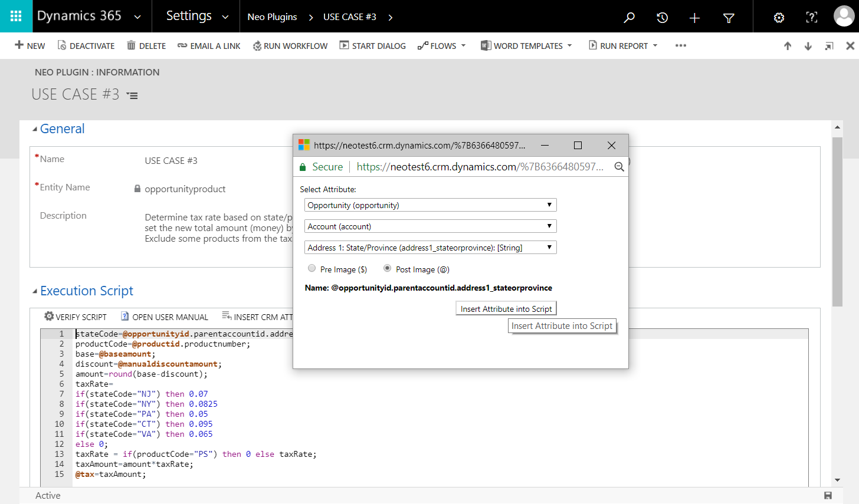859x504 pixels.
Task: Open the search magnifier in top bar
Action: [630, 17]
